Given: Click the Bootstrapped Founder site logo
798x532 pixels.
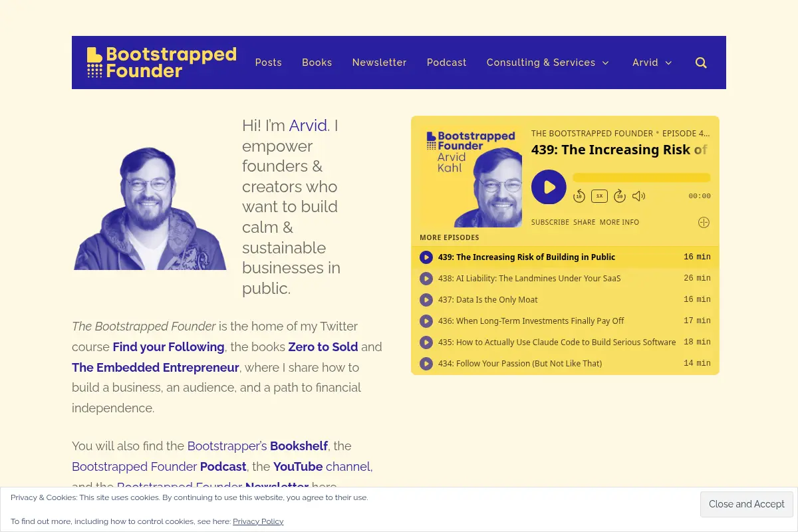Looking at the screenshot, I should pos(162,63).
